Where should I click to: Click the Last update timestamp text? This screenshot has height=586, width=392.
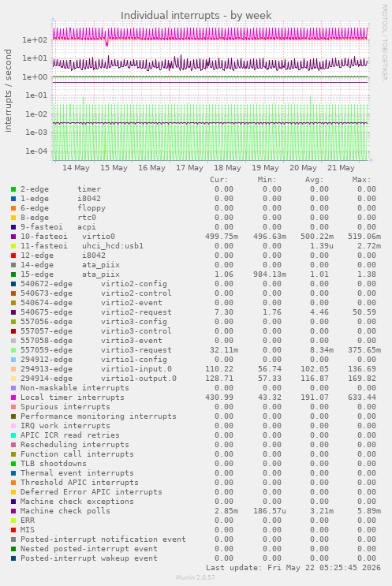click(293, 568)
